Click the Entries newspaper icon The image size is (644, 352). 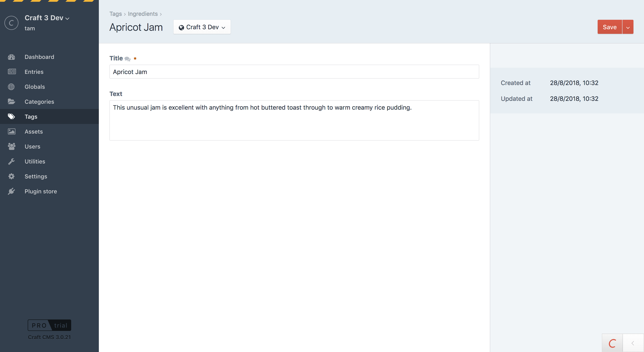[x=11, y=72]
